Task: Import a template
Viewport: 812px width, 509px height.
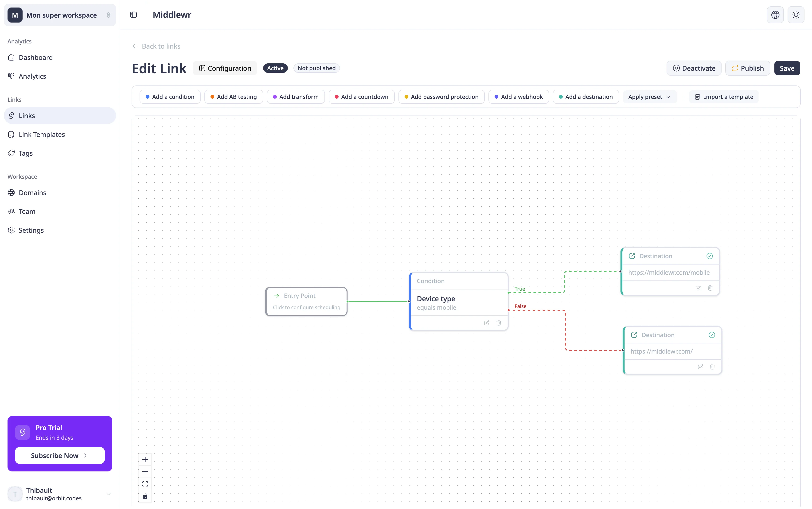Action: click(x=724, y=97)
